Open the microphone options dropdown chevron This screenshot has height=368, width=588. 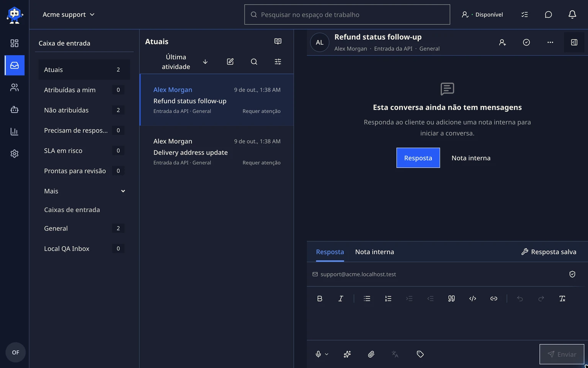click(327, 354)
